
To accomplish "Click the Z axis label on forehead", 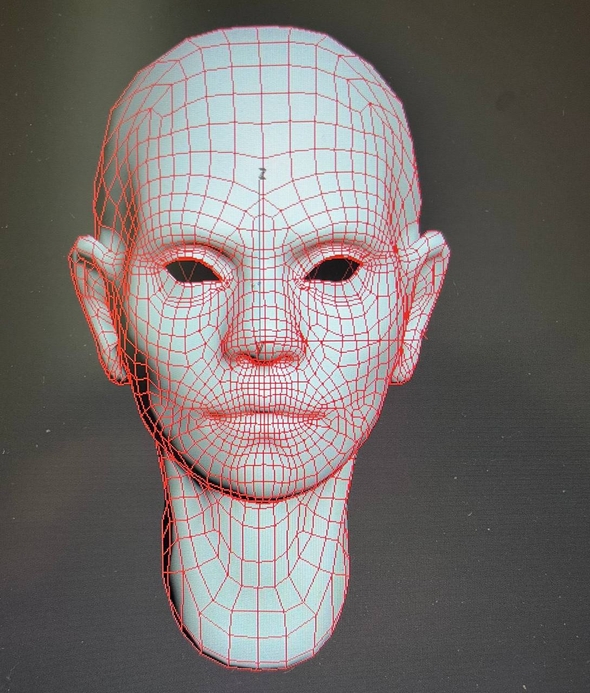I will [x=263, y=174].
